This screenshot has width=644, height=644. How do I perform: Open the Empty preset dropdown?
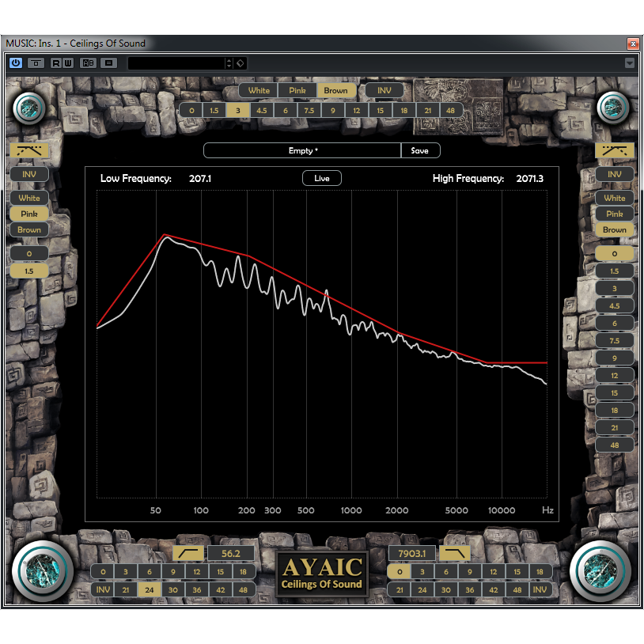coord(303,150)
